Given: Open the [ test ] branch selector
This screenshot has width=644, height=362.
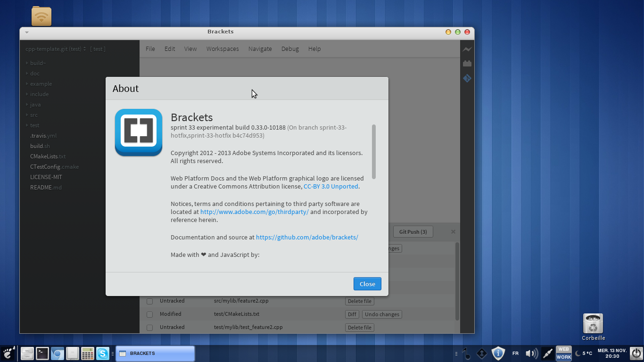Looking at the screenshot, I should coord(98,49).
